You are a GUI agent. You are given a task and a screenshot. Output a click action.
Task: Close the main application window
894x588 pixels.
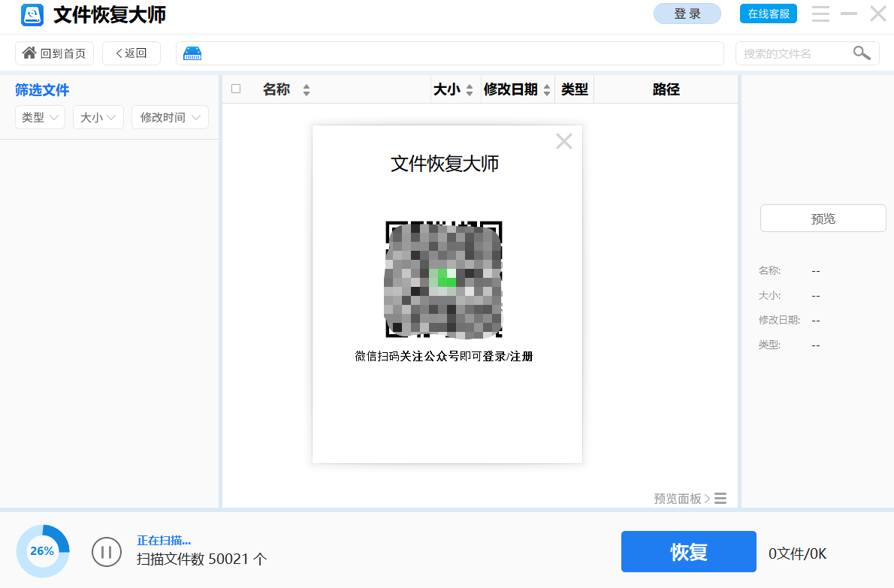coord(878,14)
